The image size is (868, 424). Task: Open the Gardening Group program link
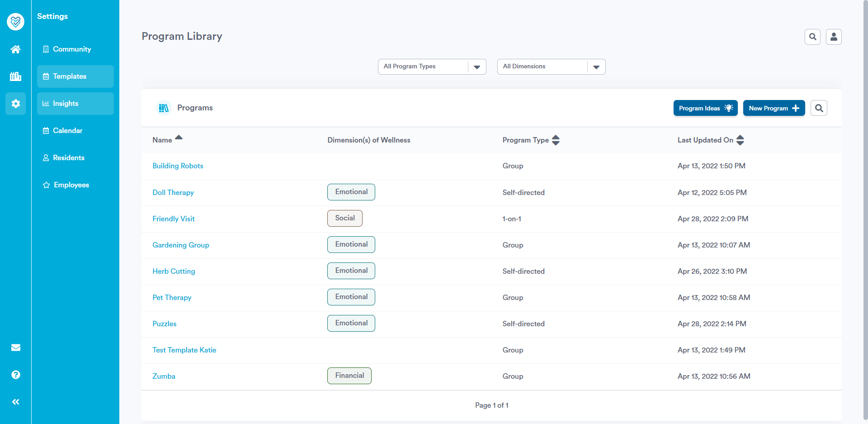(181, 245)
